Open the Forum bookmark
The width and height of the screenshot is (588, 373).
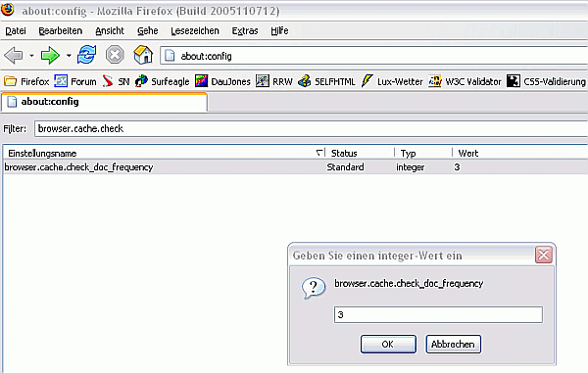75,81
